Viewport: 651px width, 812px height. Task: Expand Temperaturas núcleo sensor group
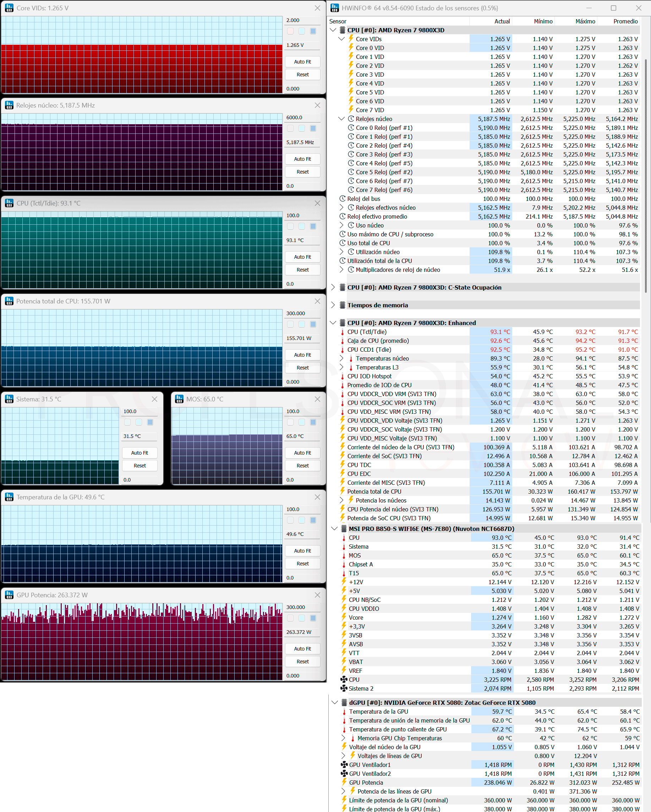tap(342, 358)
